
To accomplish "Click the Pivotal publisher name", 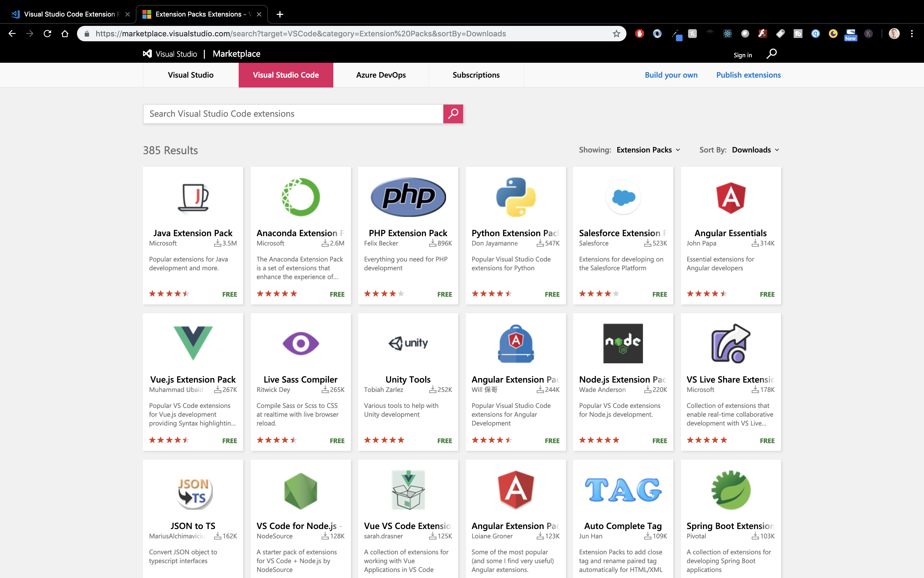I will click(696, 536).
